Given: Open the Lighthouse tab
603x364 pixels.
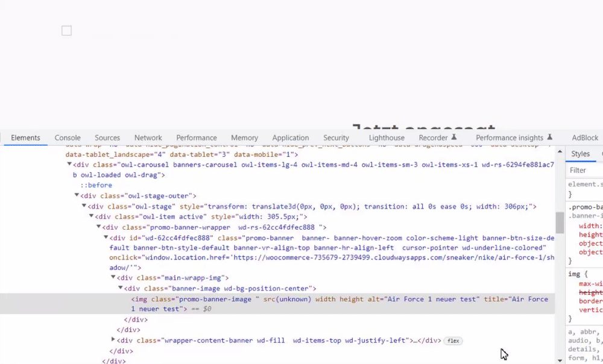Looking at the screenshot, I should click(387, 137).
